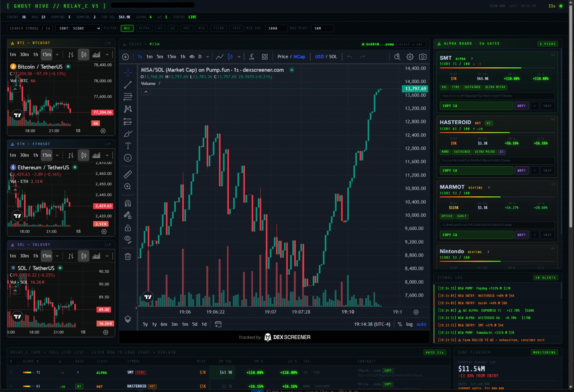This screenshot has width=574, height=392.
Task: Toggle stay in drawing mode
Action: coord(128,215)
